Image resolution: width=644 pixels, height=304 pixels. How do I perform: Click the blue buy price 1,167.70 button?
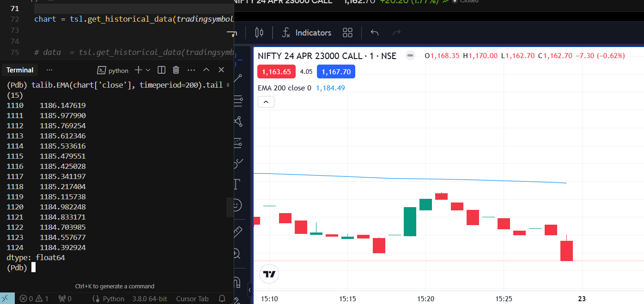336,72
